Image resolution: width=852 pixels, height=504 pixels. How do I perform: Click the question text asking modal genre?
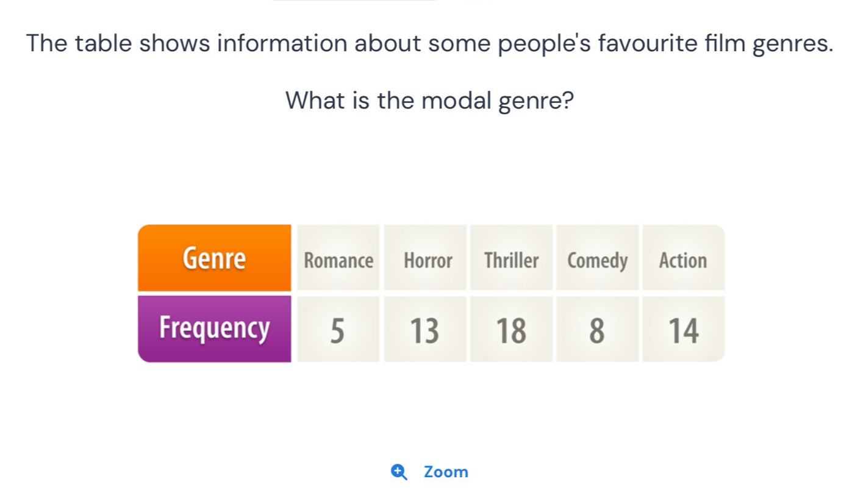click(429, 100)
